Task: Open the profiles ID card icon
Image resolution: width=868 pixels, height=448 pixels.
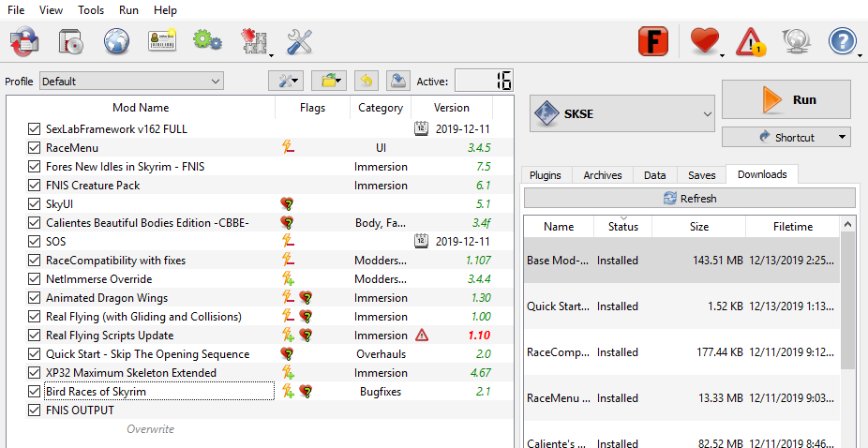Action: [x=161, y=42]
